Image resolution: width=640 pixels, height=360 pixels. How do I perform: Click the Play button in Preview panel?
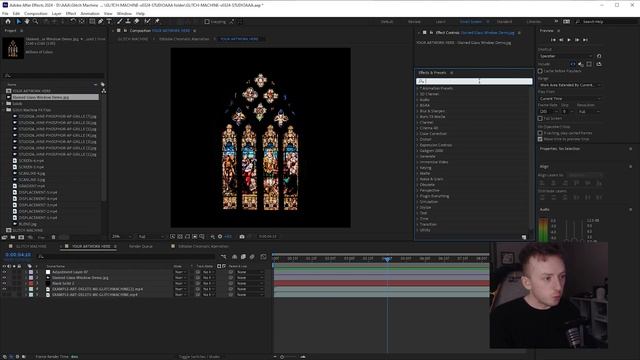(569, 40)
